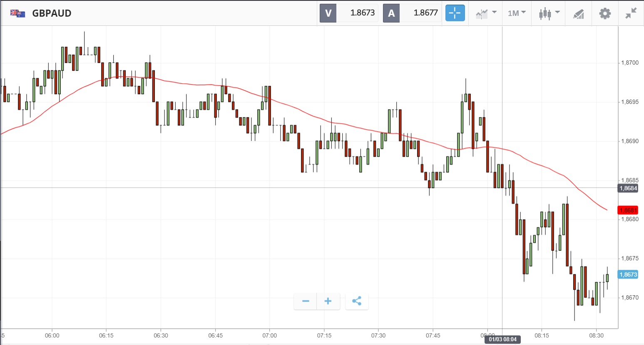
Task: Click the red moving average value 1.8681 label
Action: click(x=628, y=210)
